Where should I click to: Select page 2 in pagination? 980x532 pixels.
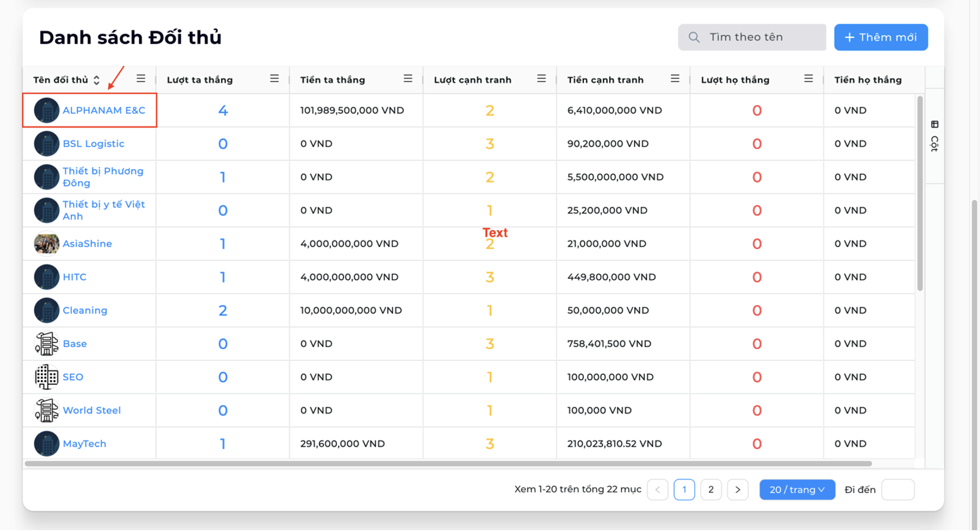711,490
